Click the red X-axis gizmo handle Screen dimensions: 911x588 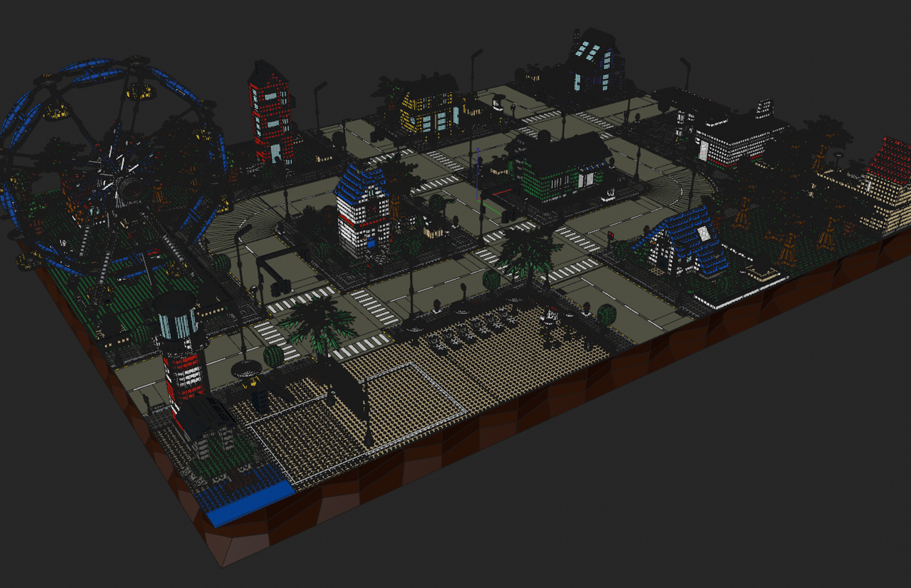[503, 192]
